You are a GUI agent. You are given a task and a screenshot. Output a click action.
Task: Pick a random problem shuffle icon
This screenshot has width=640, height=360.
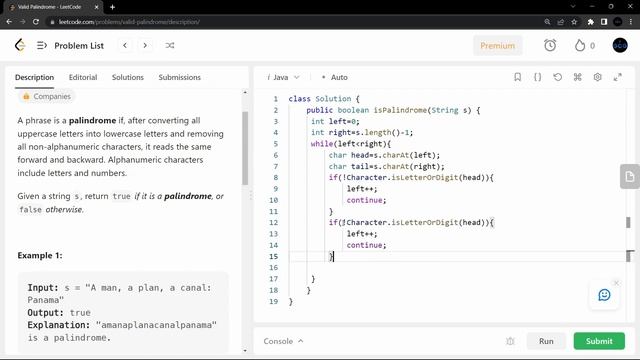tap(170, 45)
